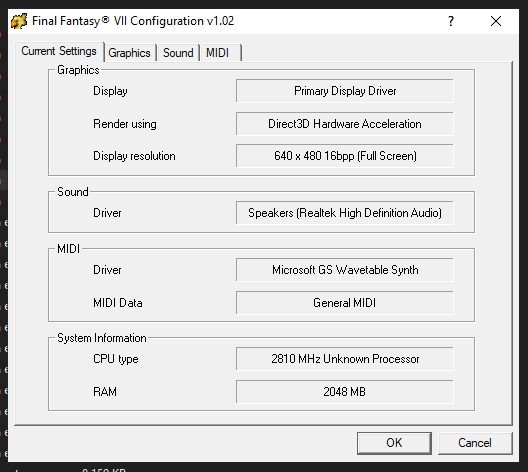Click the MIDI Data label

coord(118,303)
